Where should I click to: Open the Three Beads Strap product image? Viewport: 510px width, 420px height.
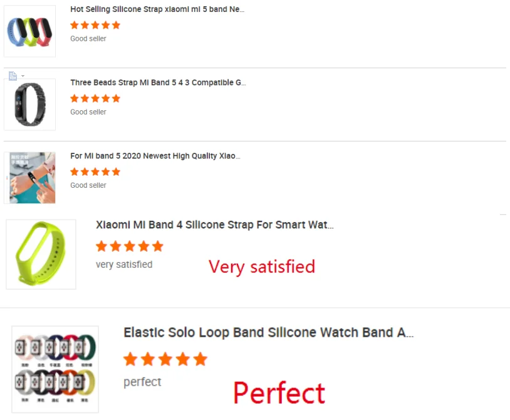point(29,105)
